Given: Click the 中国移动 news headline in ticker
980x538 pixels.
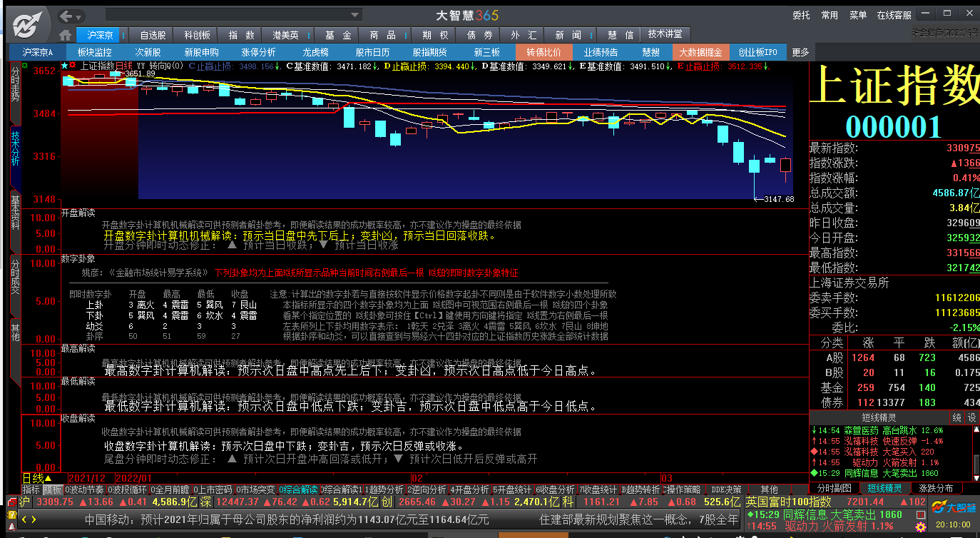Looking at the screenshot, I should pyautogui.click(x=287, y=519).
